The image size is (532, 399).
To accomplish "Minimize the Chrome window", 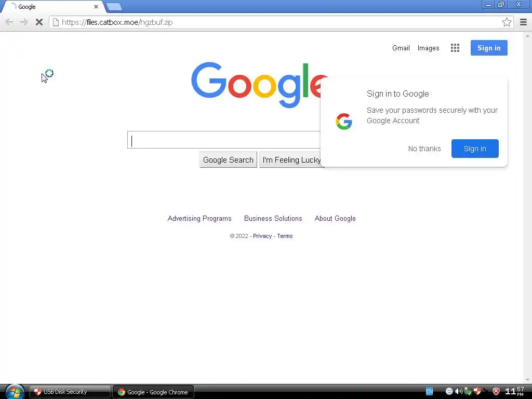I will click(488, 5).
